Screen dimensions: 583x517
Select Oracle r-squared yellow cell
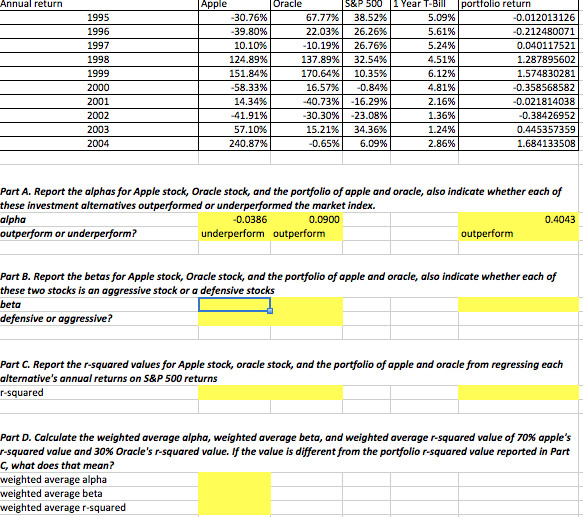point(306,393)
